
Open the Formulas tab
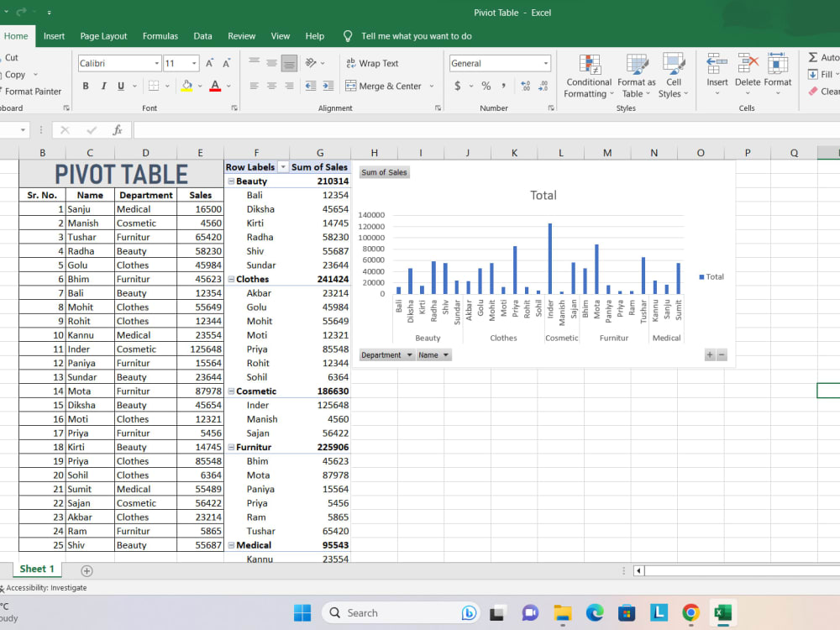click(160, 36)
